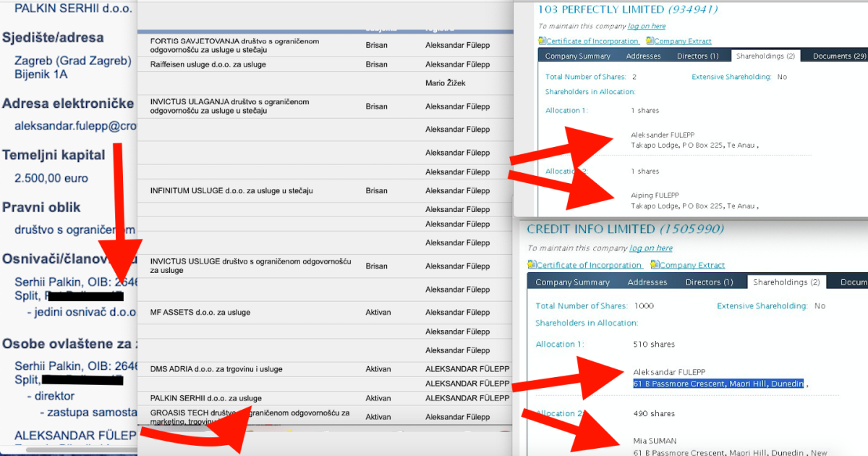
Task: Open Directors (1) tab of 103 Perfectly Limited
Action: click(x=697, y=56)
